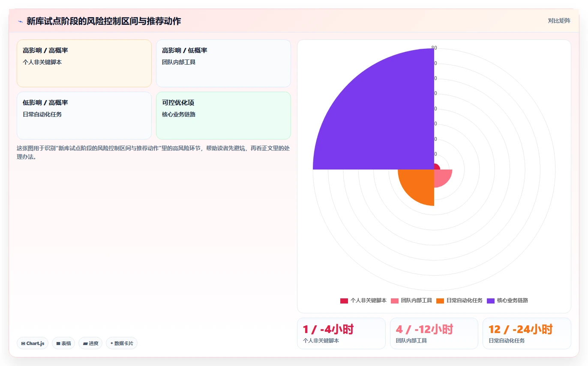Click the pink polar chart segment
588x366 pixels.
[441, 176]
